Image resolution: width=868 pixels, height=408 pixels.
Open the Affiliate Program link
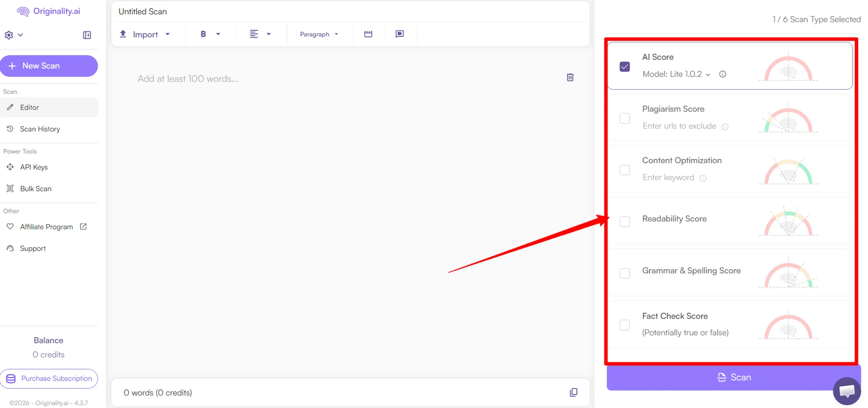pos(46,227)
